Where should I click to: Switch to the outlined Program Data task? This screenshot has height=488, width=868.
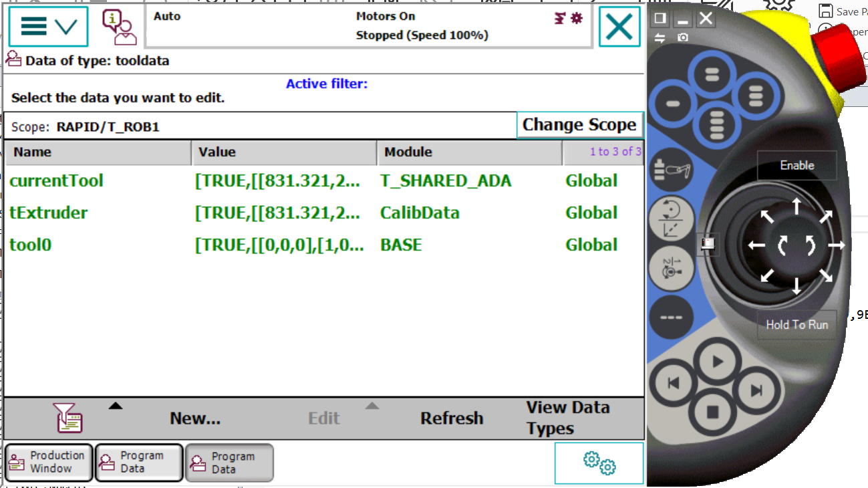click(x=139, y=462)
